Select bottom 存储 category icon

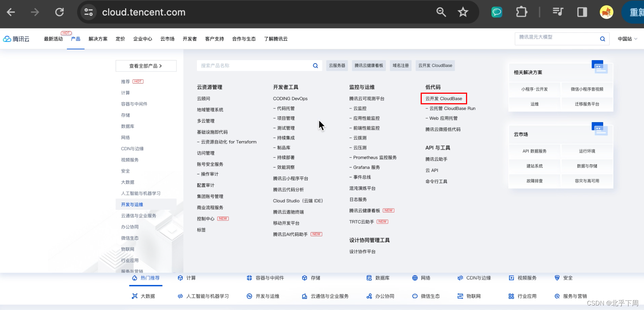305,278
